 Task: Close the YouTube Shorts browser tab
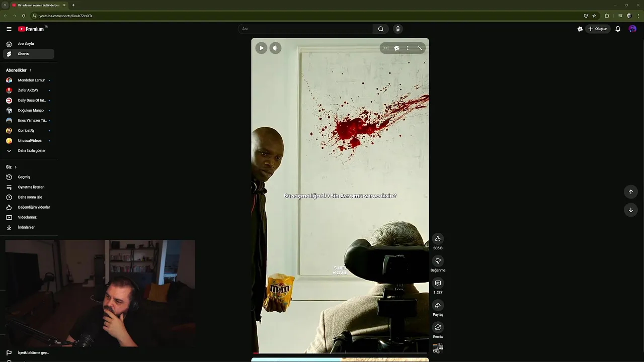coord(64,5)
